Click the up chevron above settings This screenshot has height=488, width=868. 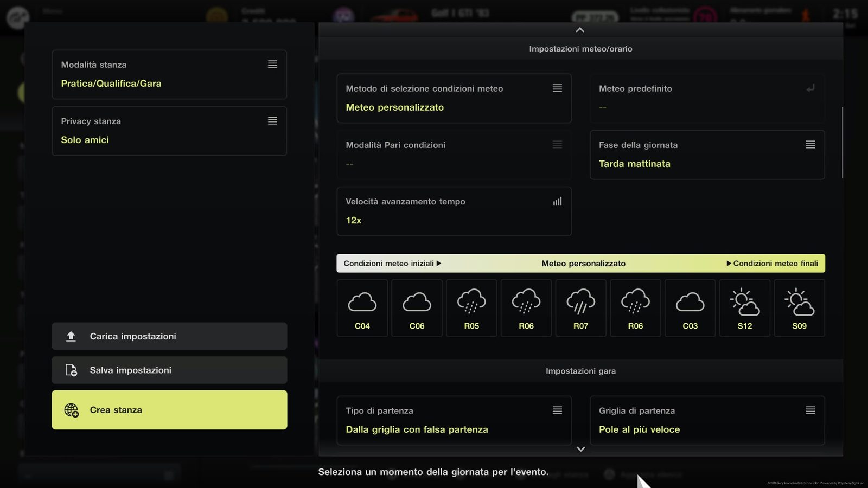(x=580, y=30)
